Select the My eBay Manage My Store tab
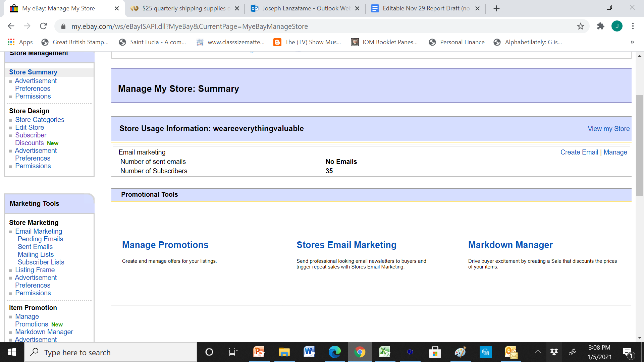Image resolution: width=644 pixels, height=362 pixels. 64,8
